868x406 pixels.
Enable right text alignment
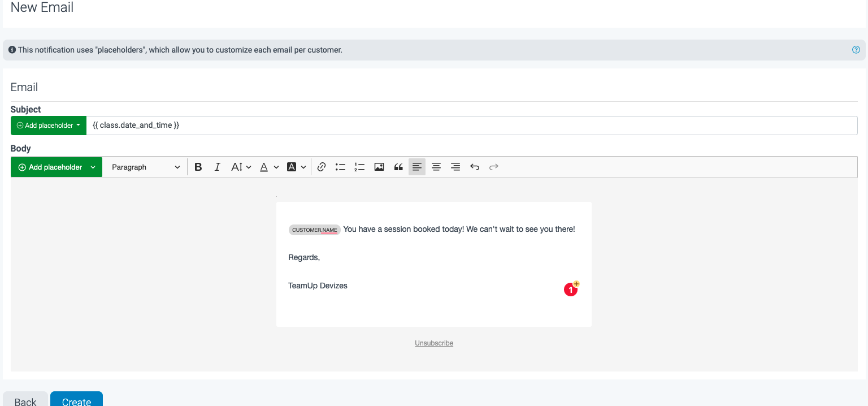(455, 167)
